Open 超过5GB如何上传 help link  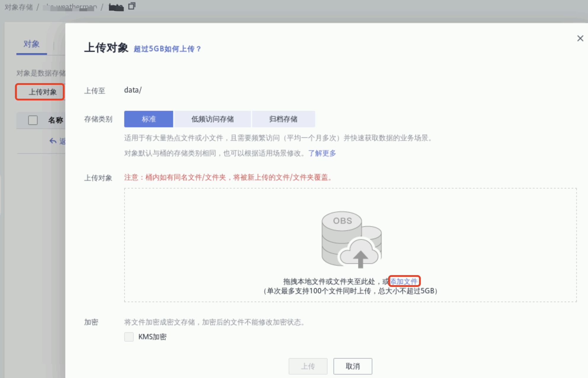pos(167,49)
